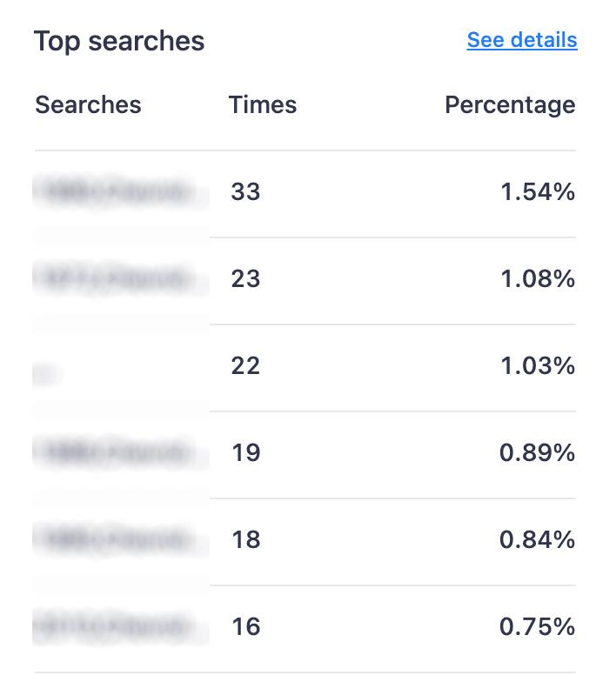
Task: Click the Top searches heading
Action: [119, 42]
